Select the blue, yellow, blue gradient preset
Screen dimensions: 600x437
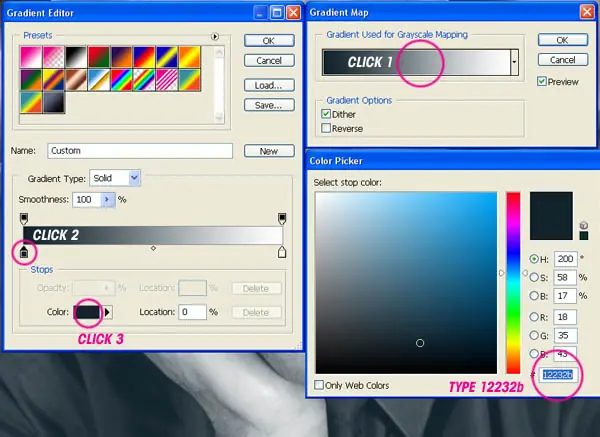[166, 57]
